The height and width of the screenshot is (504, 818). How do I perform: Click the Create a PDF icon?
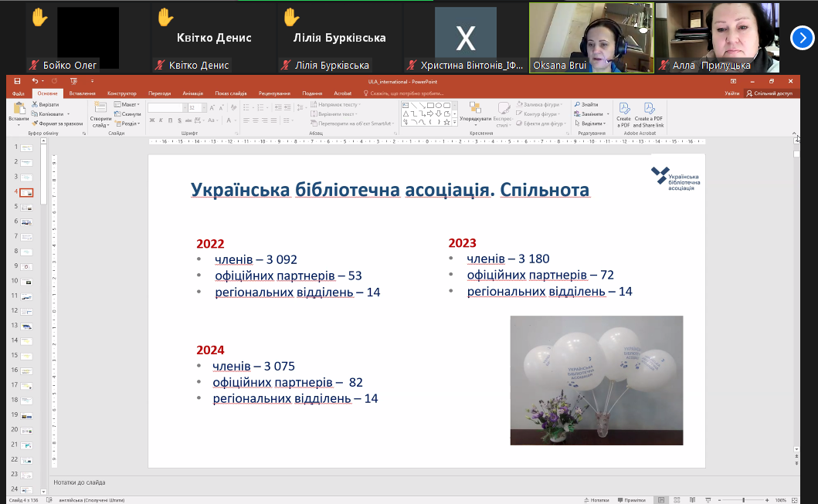(x=623, y=113)
